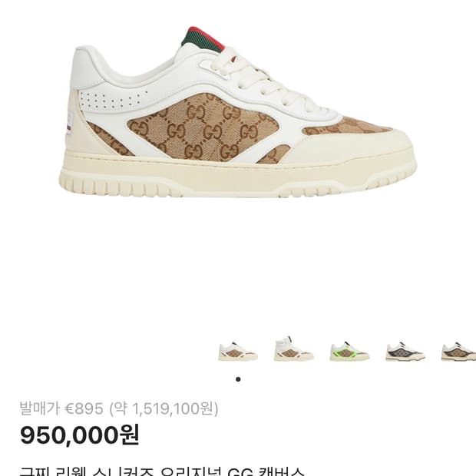Image resolution: width=476 pixels, height=476 pixels.
Task: Click the retail price €895 line
Action: pyautogui.click(x=119, y=408)
